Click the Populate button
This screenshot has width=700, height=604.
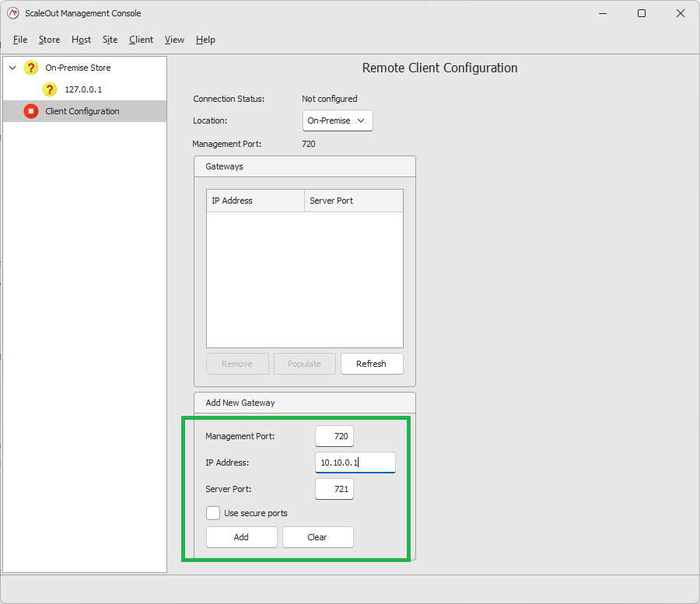coord(304,363)
